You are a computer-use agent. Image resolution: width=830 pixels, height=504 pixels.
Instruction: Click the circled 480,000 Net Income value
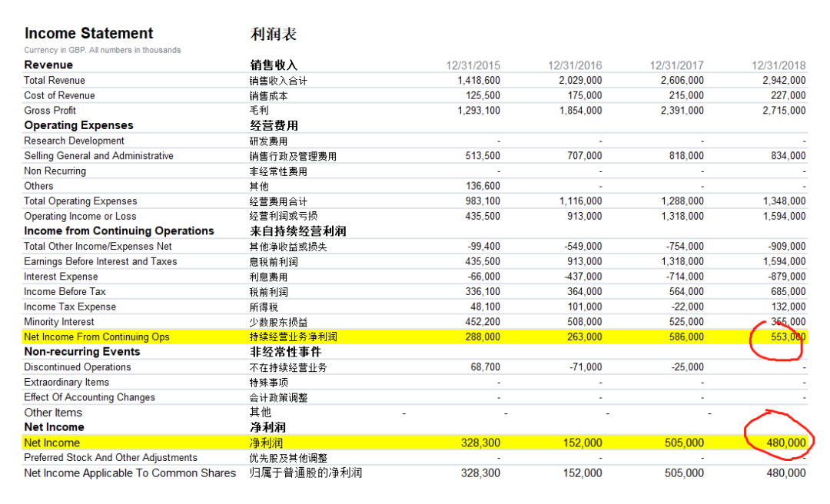pyautogui.click(x=786, y=443)
